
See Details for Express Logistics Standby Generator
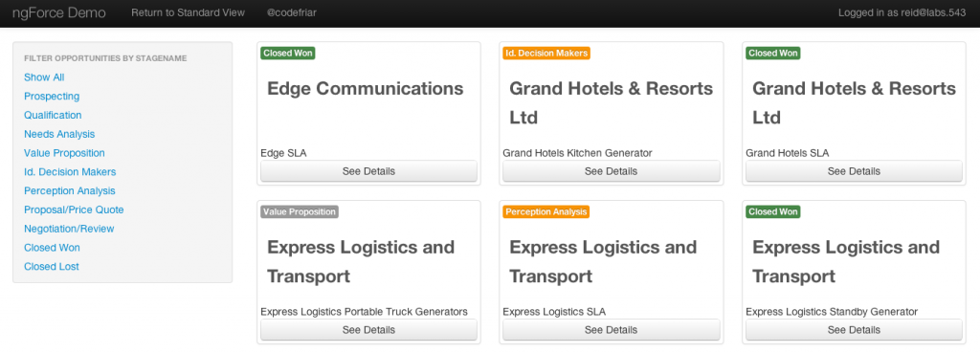pyautogui.click(x=854, y=330)
